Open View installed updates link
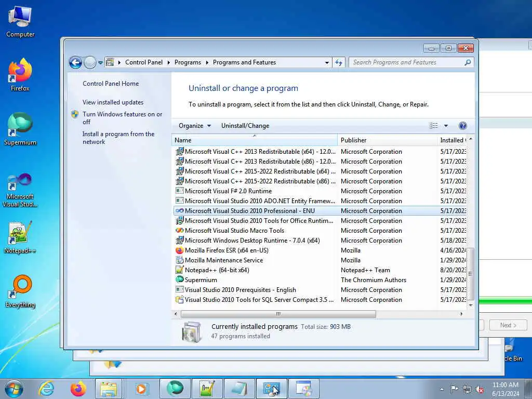Image resolution: width=532 pixels, height=399 pixels. (113, 102)
